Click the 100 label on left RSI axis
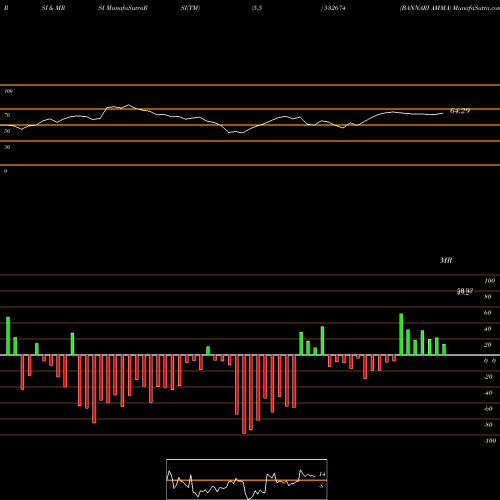The height and width of the screenshot is (500, 500). [8, 91]
